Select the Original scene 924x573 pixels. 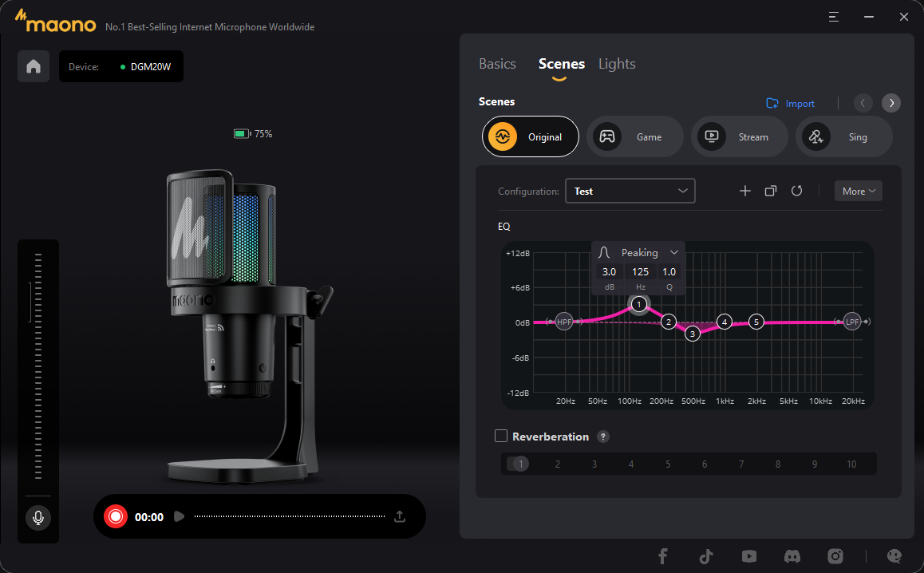click(531, 136)
